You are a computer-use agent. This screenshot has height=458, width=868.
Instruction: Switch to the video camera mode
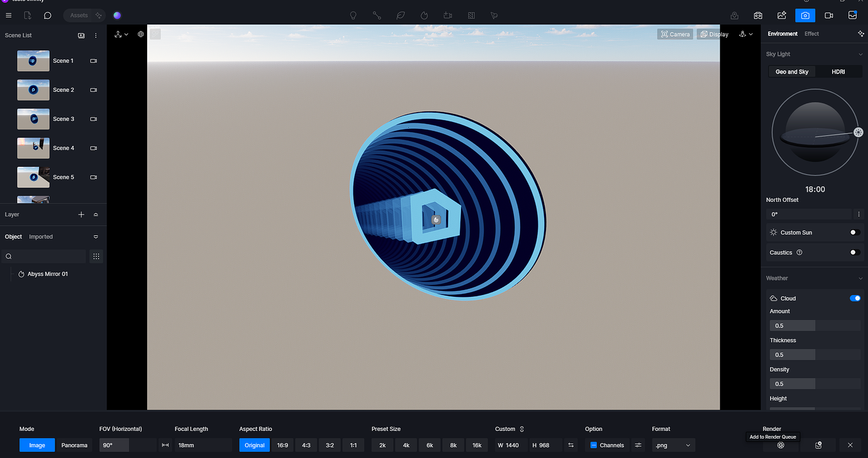tap(829, 15)
